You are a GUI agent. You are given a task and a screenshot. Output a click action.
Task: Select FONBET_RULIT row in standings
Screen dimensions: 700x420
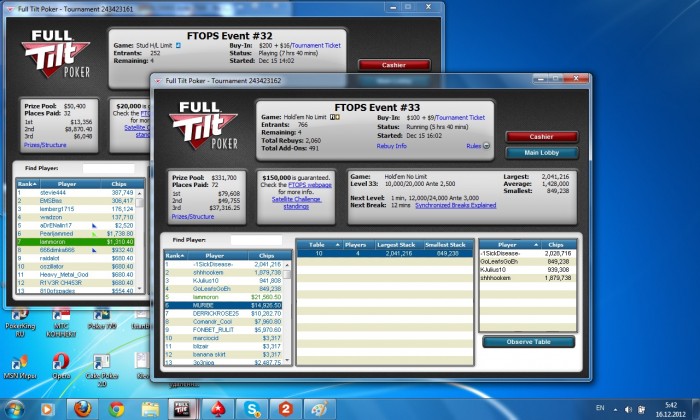[x=223, y=330]
